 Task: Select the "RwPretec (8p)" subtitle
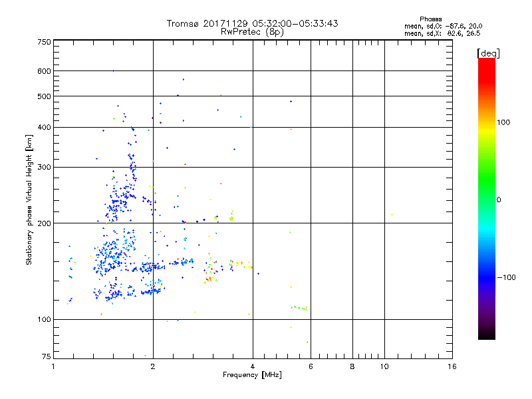252,32
